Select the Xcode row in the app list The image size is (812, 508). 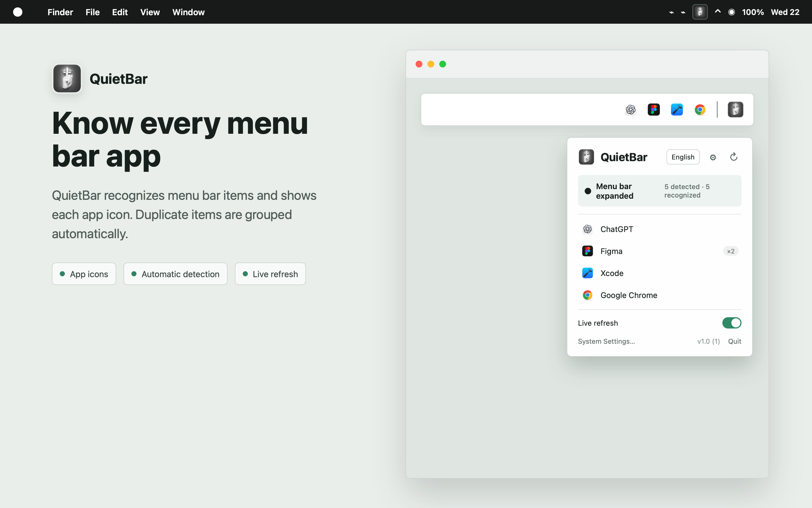click(659, 273)
